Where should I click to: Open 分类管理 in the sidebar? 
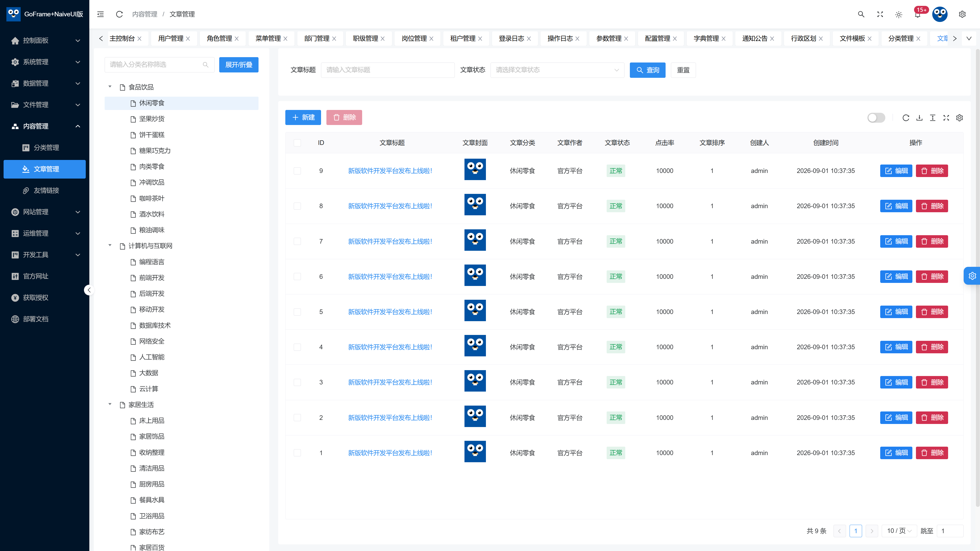click(44, 147)
